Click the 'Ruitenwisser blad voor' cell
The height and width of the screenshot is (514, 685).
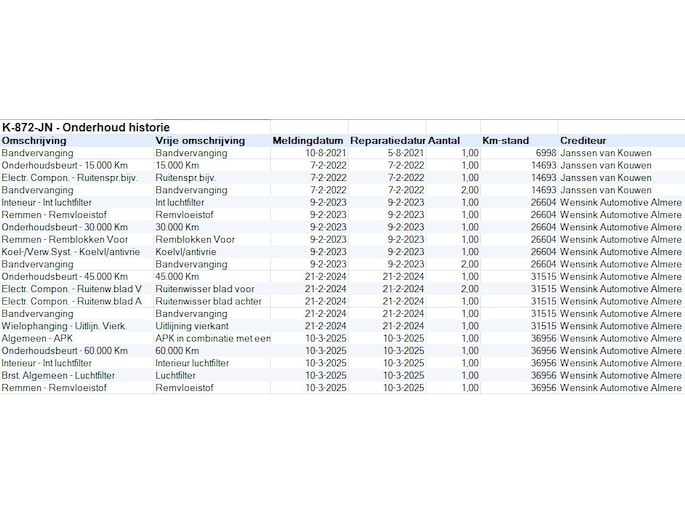click(205, 289)
